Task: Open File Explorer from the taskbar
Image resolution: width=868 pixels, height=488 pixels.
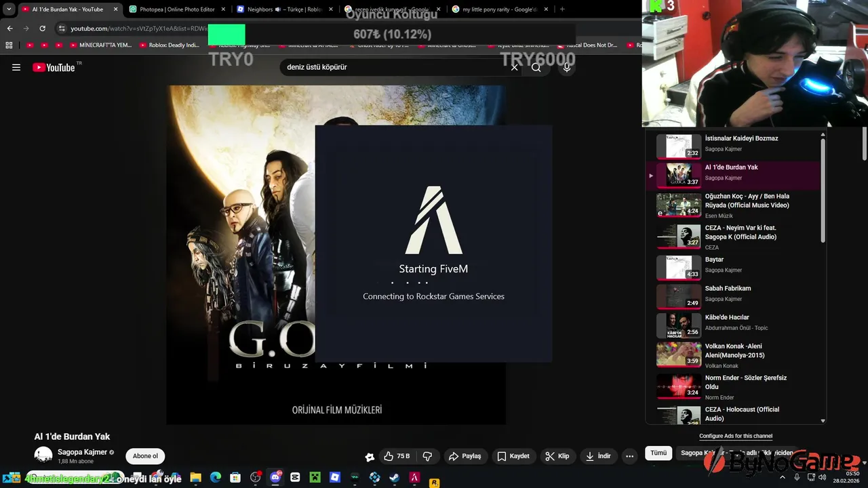Action: point(195,477)
